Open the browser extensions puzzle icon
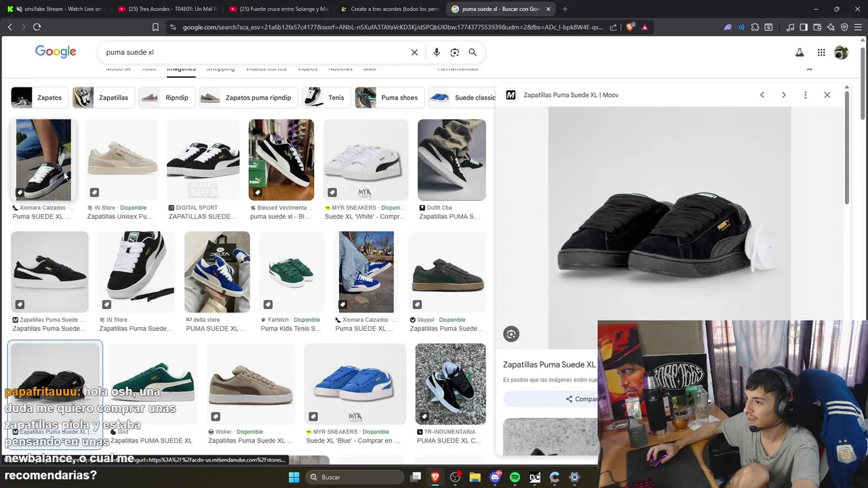This screenshot has height=488, width=868. (755, 27)
